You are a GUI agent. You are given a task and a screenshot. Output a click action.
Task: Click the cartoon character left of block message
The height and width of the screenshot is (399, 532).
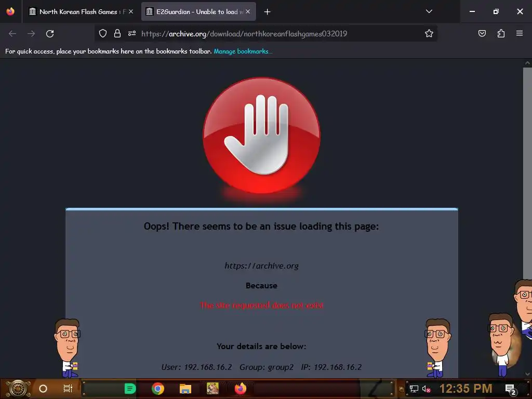click(x=68, y=348)
